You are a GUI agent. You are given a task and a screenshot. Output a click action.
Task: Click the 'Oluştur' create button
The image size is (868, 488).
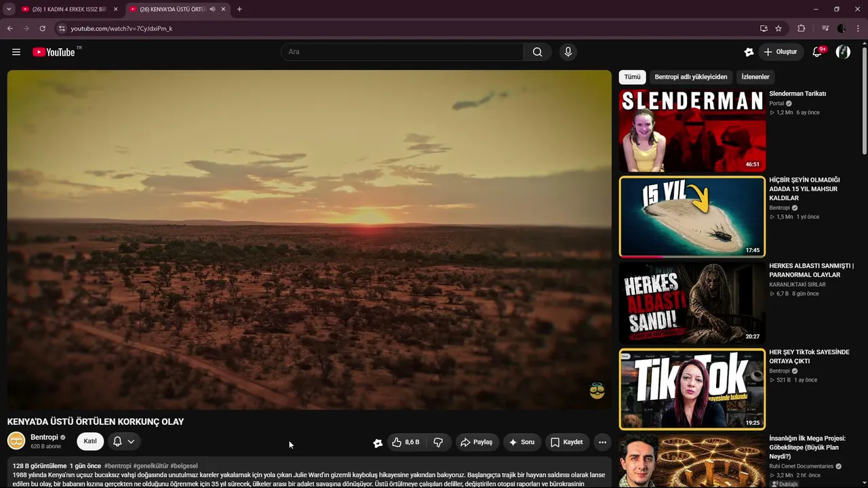781,52
